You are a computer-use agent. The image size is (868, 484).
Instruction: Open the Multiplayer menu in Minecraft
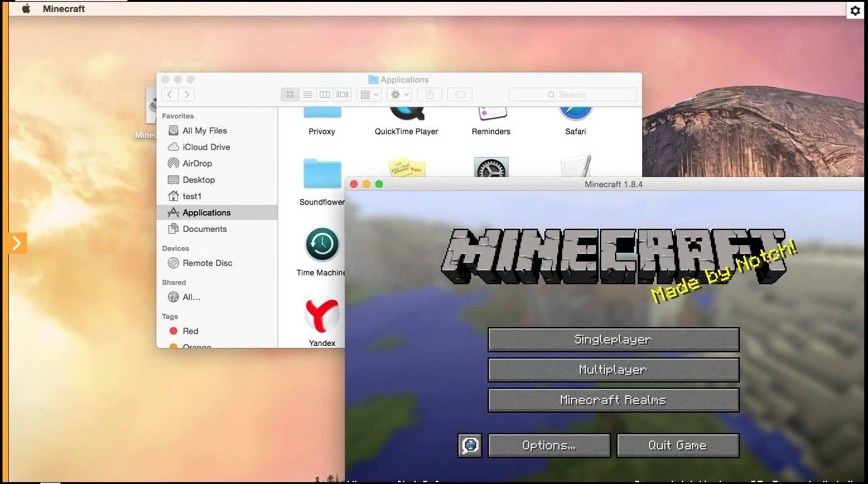pos(613,370)
